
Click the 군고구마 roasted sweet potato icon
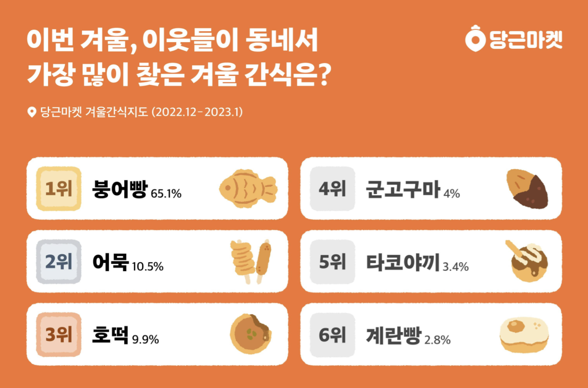click(x=527, y=189)
